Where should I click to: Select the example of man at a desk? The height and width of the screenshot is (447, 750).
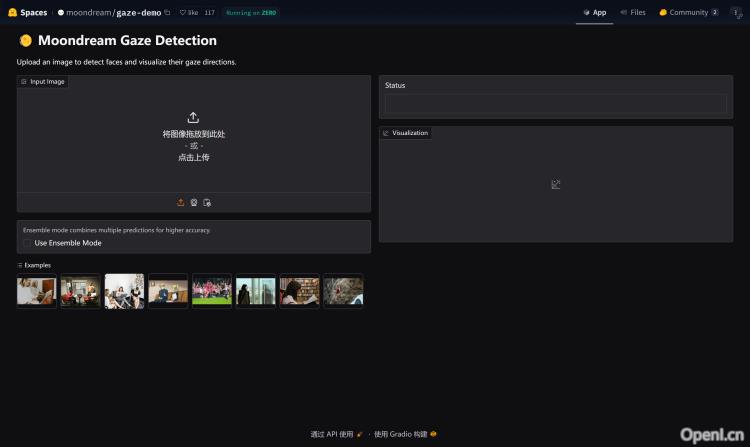[168, 291]
